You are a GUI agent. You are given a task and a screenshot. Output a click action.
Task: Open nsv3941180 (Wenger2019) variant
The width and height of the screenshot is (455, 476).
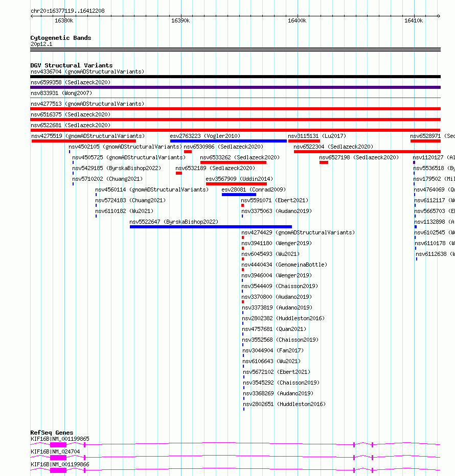tap(277, 243)
